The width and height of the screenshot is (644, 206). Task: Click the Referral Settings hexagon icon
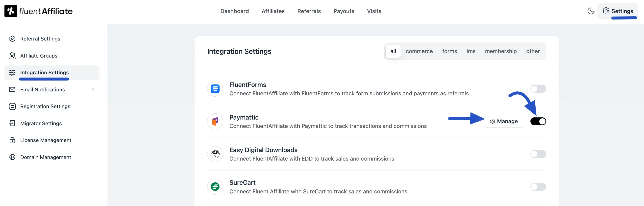[x=12, y=39]
